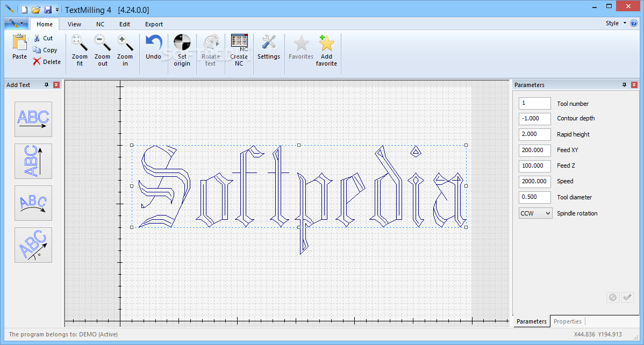This screenshot has height=345, width=644.
Task: Click the Rapid height input field
Action: pyautogui.click(x=535, y=134)
